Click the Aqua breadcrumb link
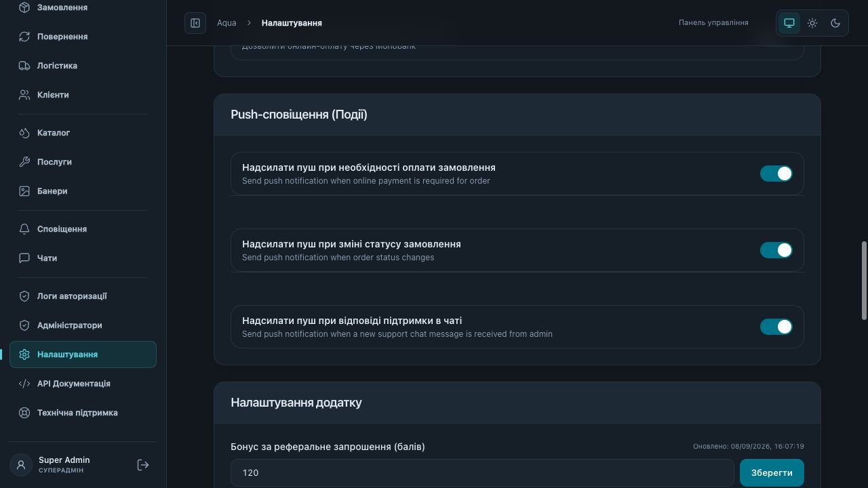Viewport: 868px width, 488px height. [x=226, y=23]
